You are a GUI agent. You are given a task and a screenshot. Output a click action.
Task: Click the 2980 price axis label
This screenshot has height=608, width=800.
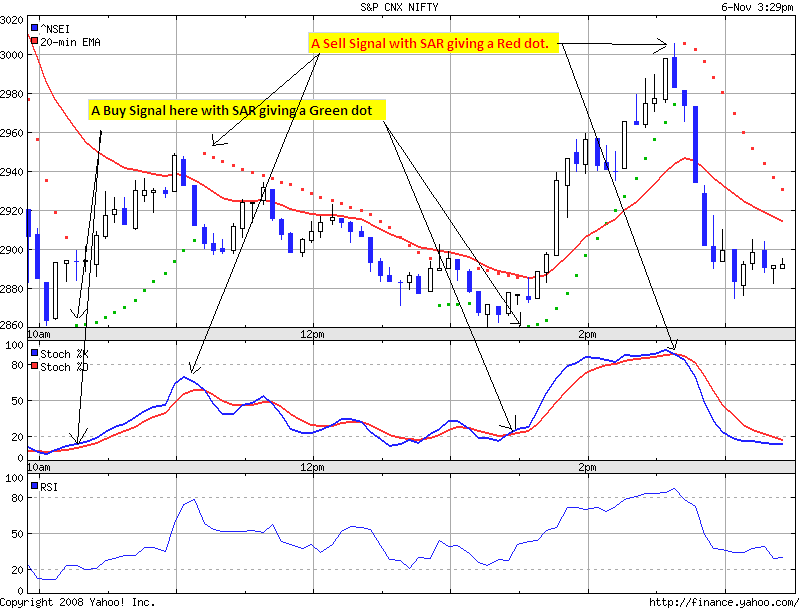point(12,94)
